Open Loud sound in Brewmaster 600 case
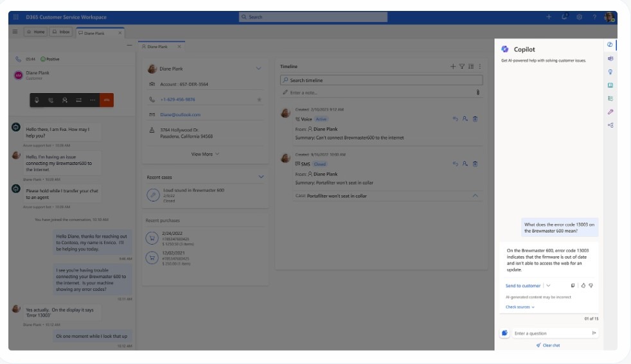The width and height of the screenshot is (631, 364). point(193,190)
